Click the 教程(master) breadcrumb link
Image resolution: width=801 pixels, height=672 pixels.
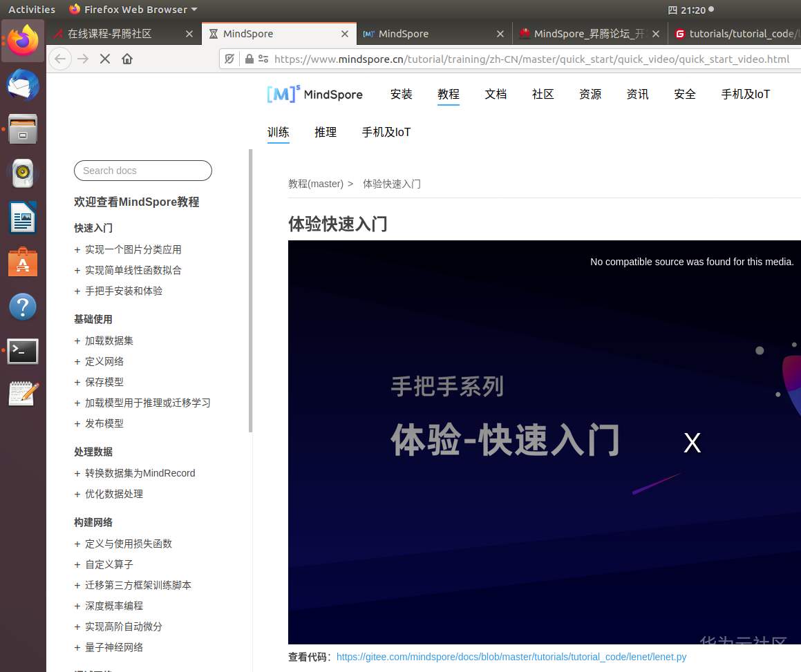pos(316,184)
